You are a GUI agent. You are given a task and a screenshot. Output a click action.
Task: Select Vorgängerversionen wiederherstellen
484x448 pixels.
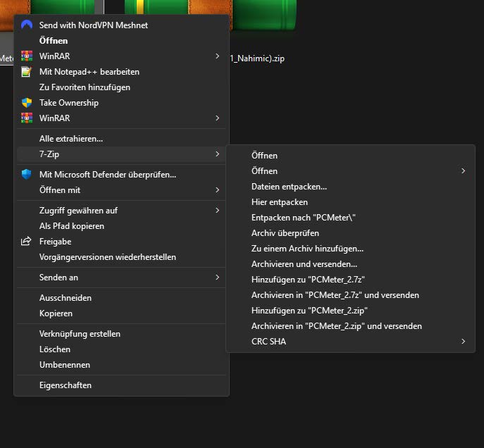(x=122, y=256)
